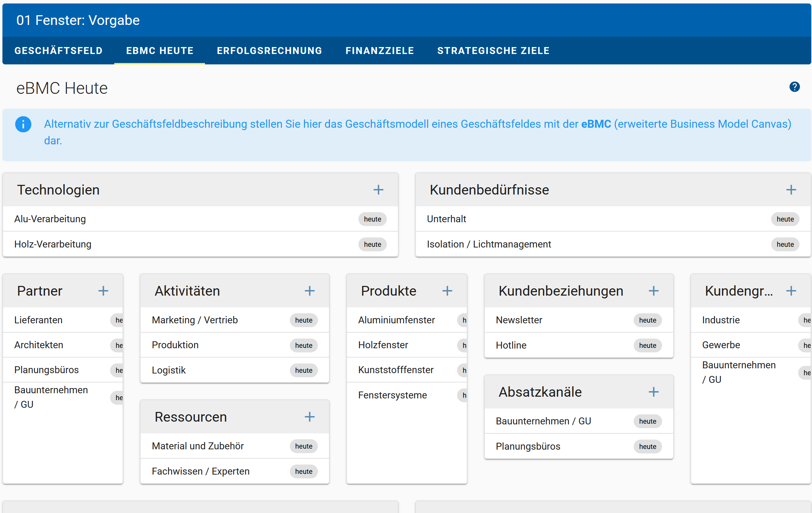The width and height of the screenshot is (812, 513).
Task: Select Isolation / Lichtmanagement entry
Action: click(x=613, y=244)
